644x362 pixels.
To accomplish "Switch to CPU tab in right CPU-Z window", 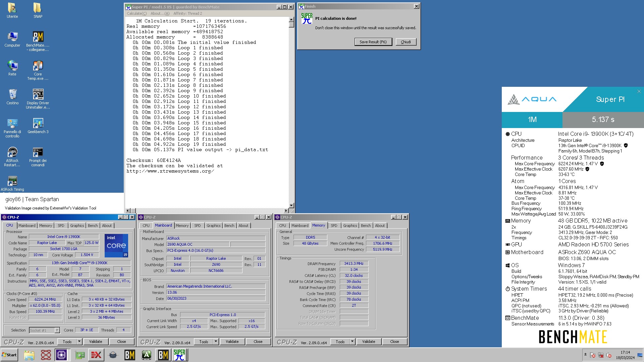I will click(x=283, y=226).
